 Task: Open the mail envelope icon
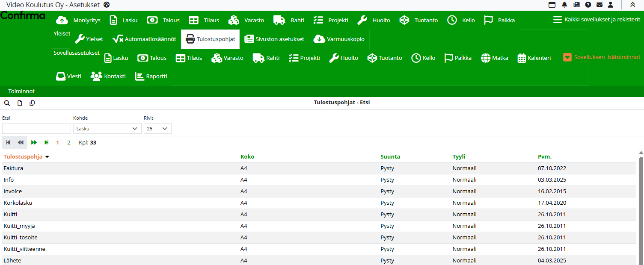599,5
